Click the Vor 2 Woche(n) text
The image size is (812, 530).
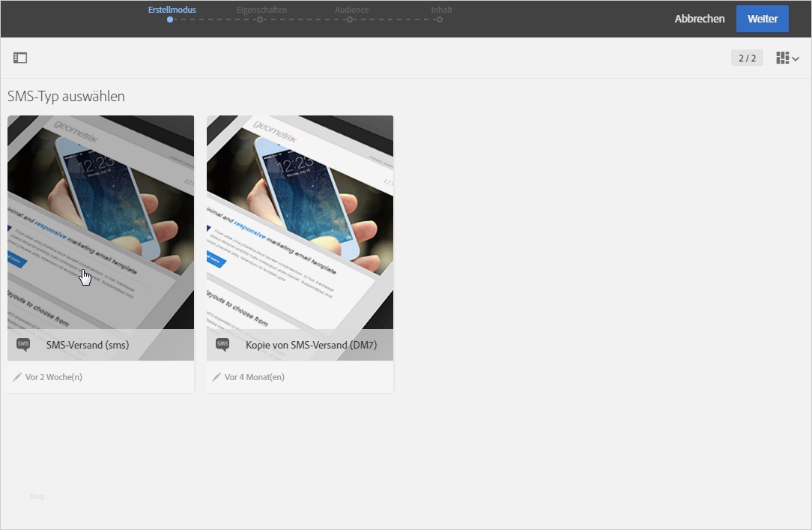pyautogui.click(x=54, y=377)
